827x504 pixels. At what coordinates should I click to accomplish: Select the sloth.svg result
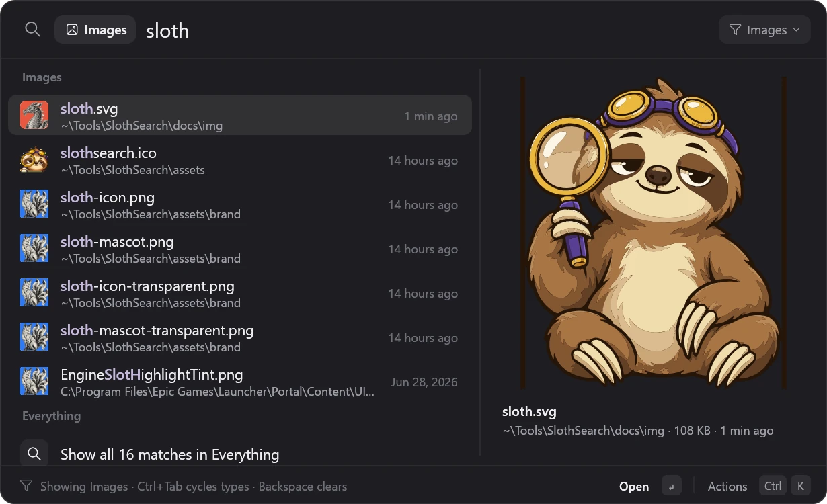240,115
